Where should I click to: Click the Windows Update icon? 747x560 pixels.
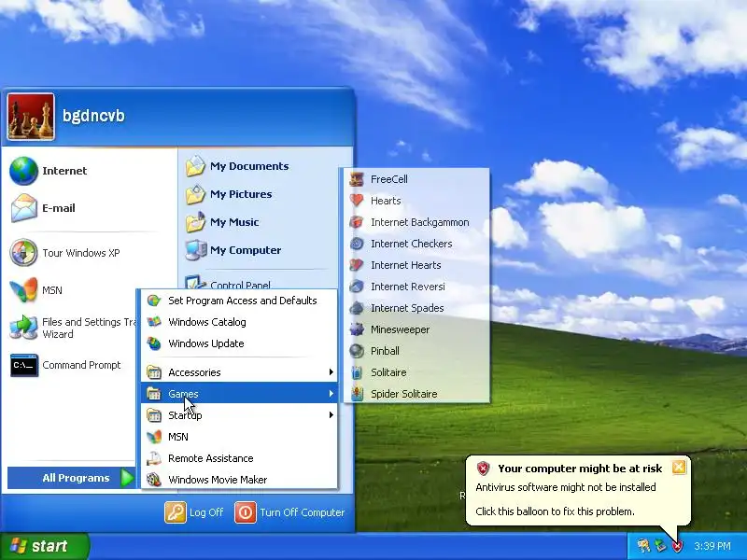154,343
